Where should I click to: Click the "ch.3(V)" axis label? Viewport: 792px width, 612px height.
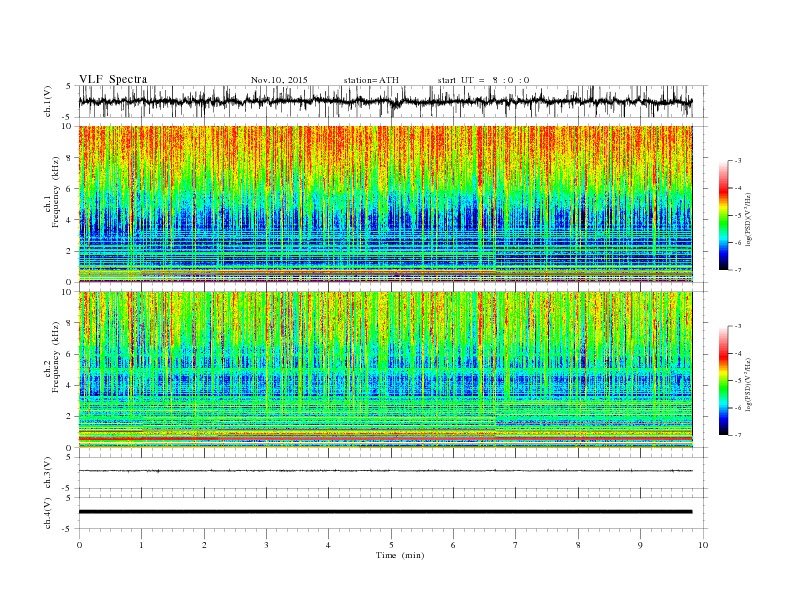point(48,473)
